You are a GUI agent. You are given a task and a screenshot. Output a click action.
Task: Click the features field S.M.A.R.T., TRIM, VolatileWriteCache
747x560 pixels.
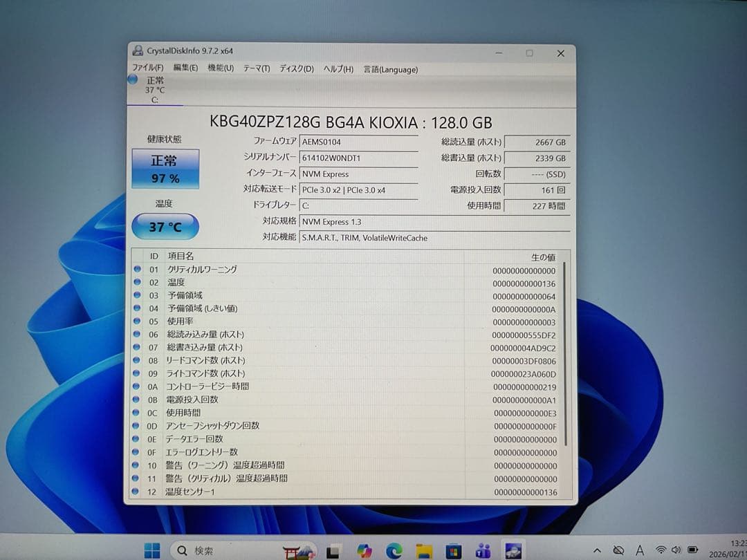pos(434,238)
